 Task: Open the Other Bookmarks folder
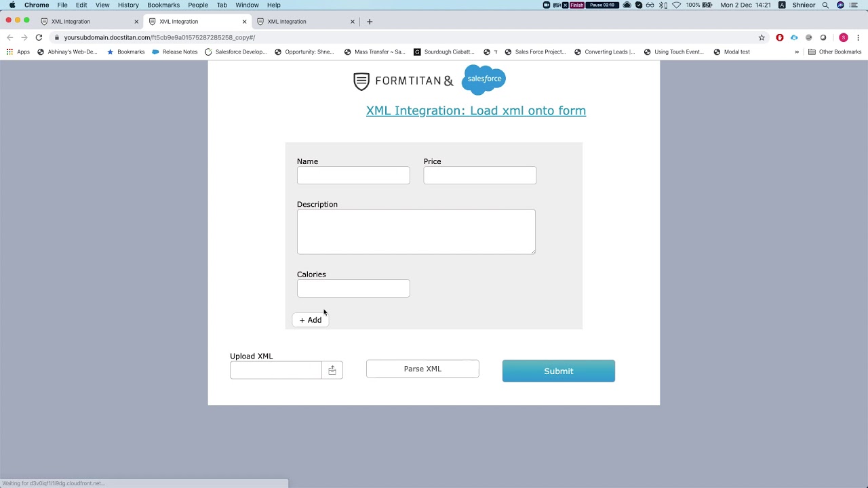pos(835,52)
